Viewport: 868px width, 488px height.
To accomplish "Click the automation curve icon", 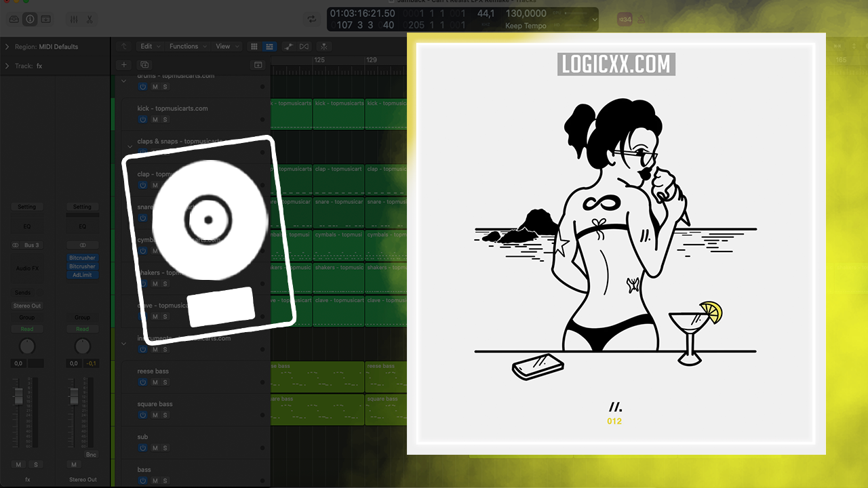I will click(x=288, y=47).
